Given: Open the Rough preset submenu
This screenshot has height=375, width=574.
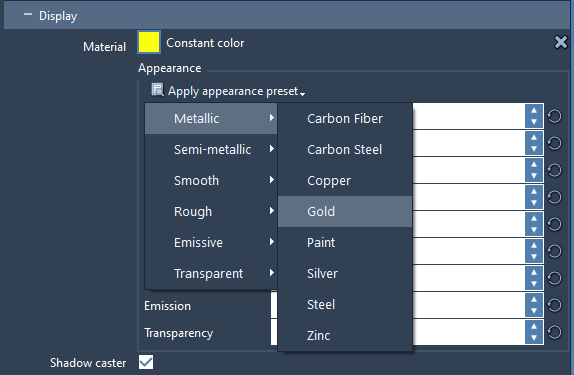Looking at the screenshot, I should [211, 211].
